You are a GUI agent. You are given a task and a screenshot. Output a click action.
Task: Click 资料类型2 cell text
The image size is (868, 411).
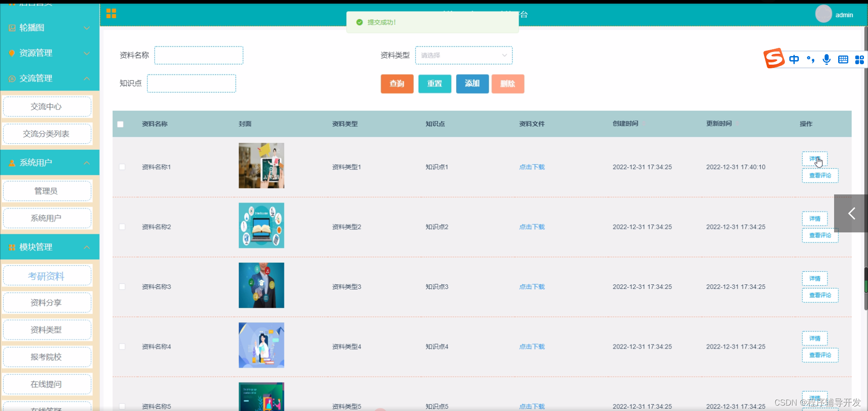point(346,227)
